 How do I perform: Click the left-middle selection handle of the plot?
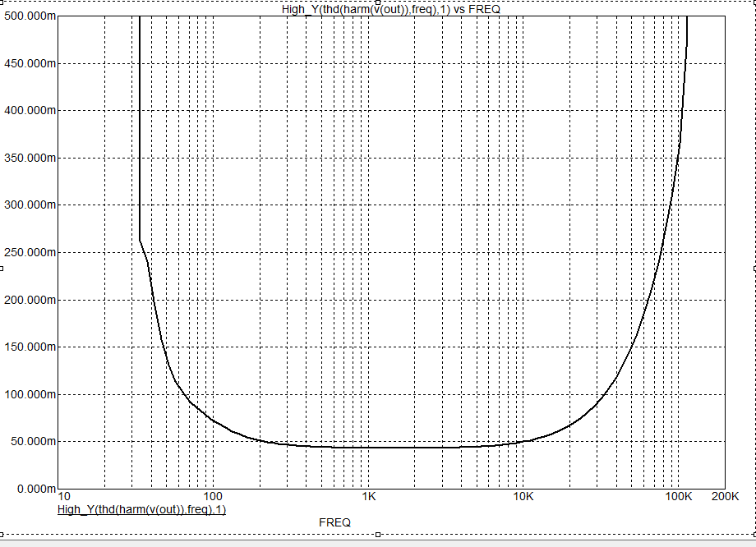[x=2, y=269]
